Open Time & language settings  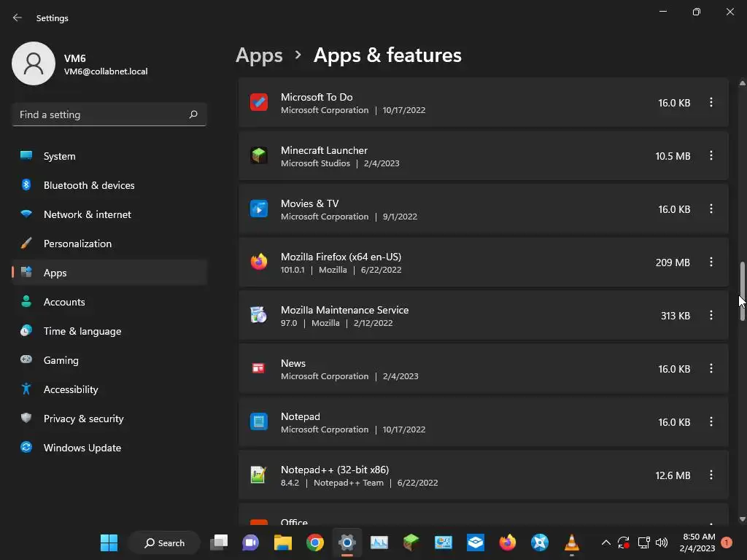click(x=109, y=331)
